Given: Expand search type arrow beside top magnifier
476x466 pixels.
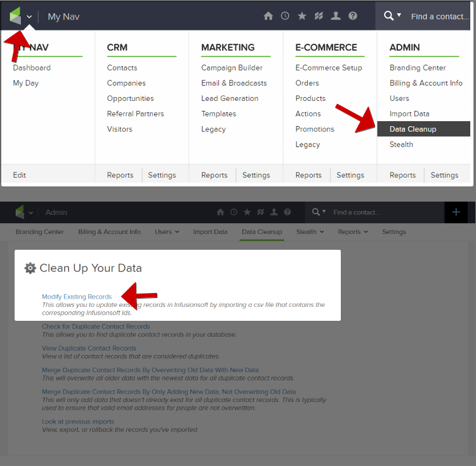Looking at the screenshot, I should 399,15.
